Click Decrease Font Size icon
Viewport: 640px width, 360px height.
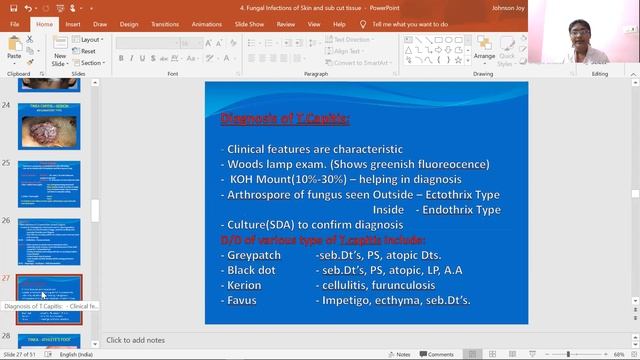click(219, 43)
